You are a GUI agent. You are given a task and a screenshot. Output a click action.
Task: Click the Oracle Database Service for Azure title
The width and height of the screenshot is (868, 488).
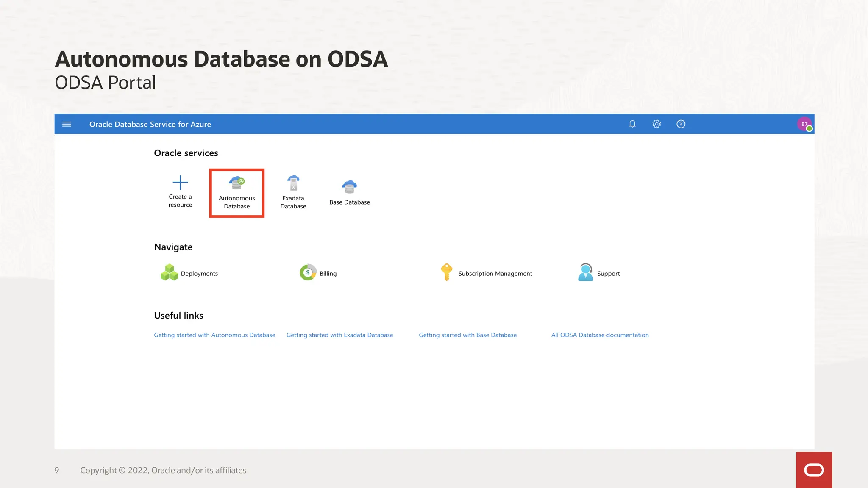[150, 124]
